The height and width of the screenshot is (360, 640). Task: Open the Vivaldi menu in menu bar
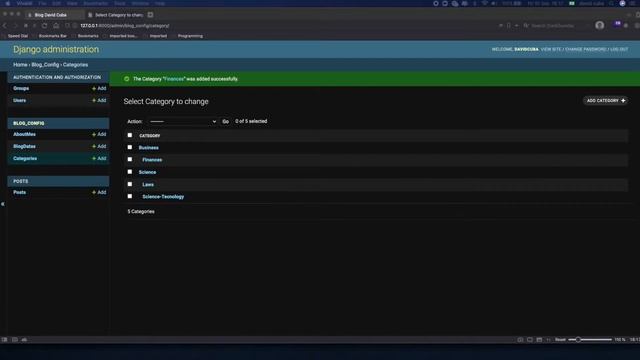coord(24,3)
